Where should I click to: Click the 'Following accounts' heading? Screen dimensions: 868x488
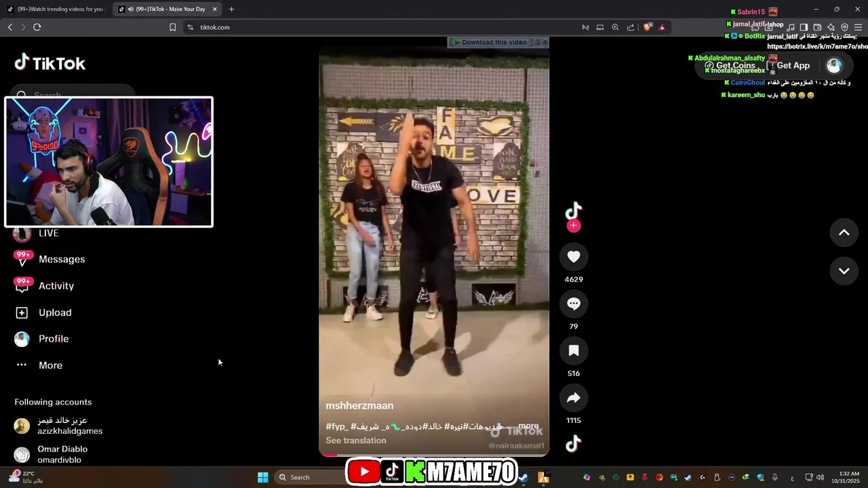53,402
